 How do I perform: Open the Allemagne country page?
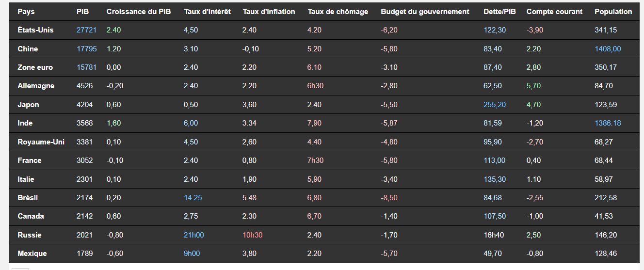[36, 86]
